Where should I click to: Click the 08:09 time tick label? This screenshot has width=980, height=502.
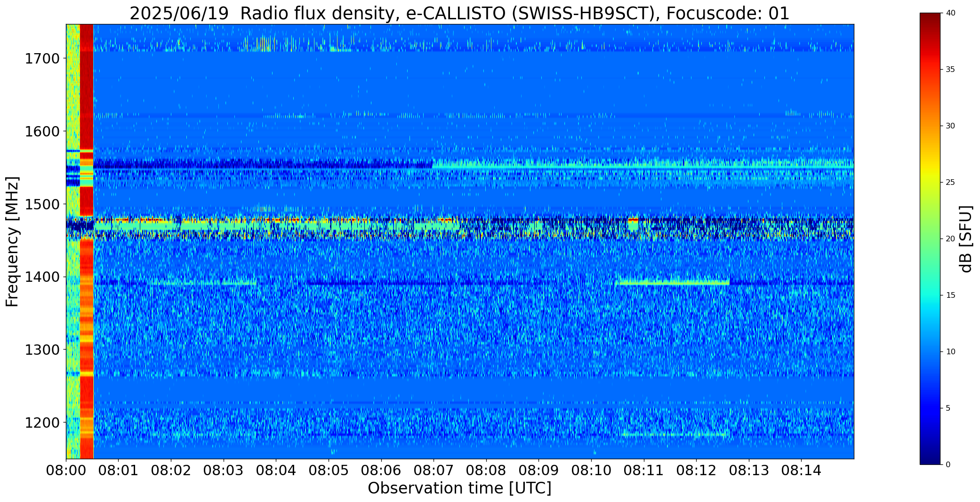(538, 470)
